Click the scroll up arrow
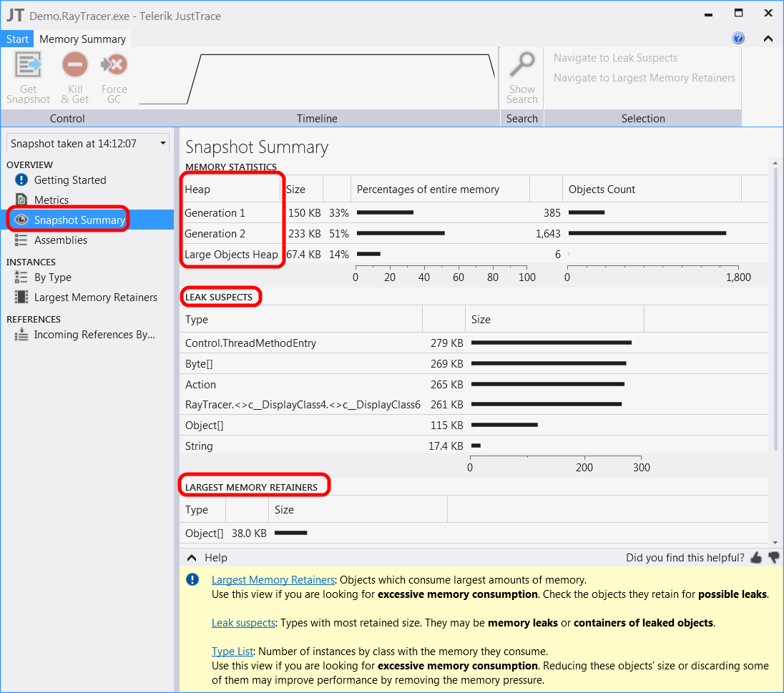 pos(775,163)
